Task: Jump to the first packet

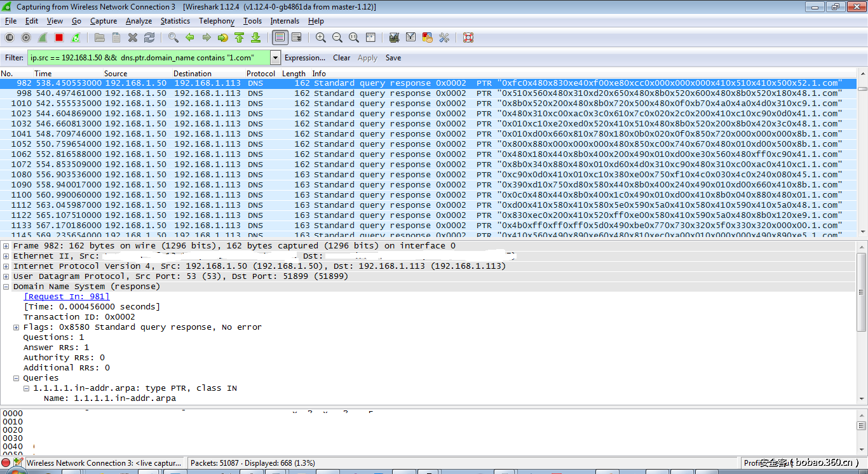Action: 239,38
